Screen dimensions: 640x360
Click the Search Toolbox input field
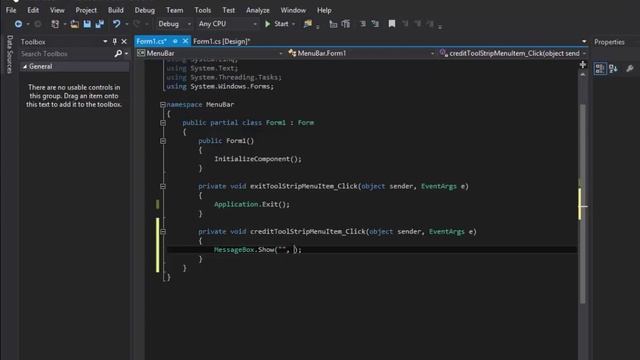coord(67,53)
